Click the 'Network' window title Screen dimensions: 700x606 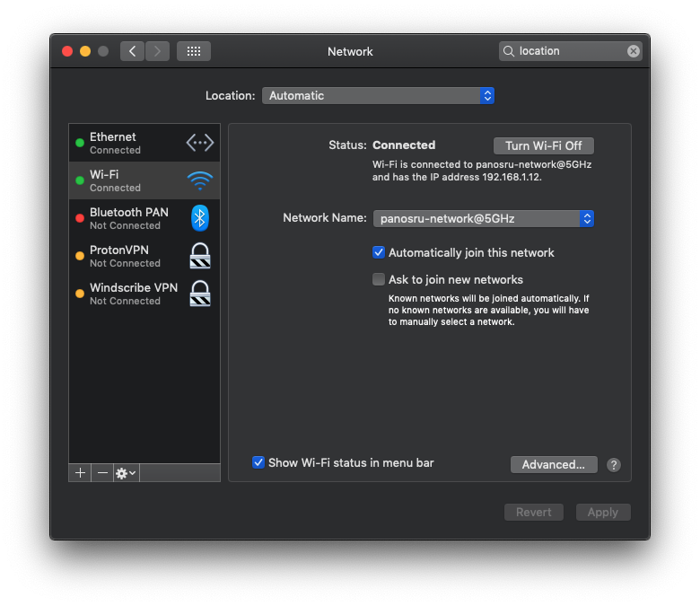(x=350, y=52)
